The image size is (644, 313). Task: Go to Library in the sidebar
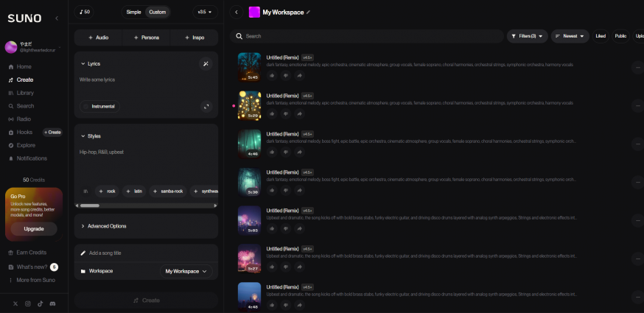point(25,93)
